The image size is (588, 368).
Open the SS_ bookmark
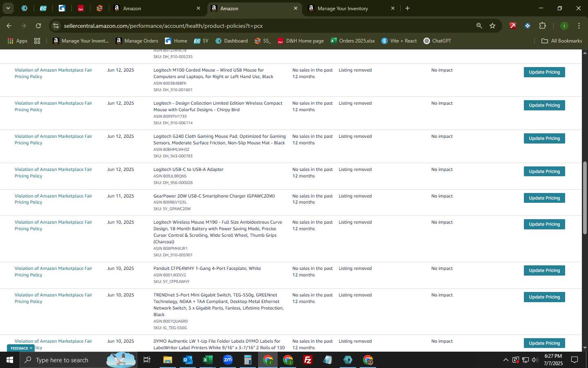click(263, 41)
